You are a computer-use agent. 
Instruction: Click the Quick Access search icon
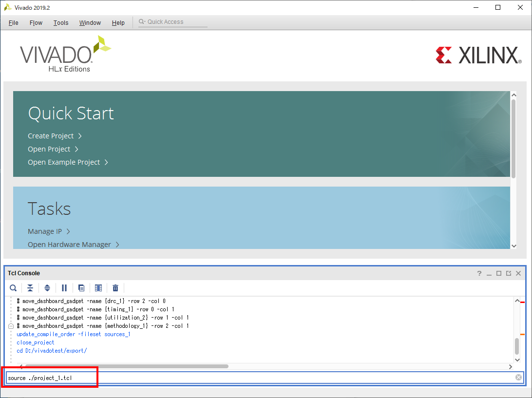(x=142, y=22)
